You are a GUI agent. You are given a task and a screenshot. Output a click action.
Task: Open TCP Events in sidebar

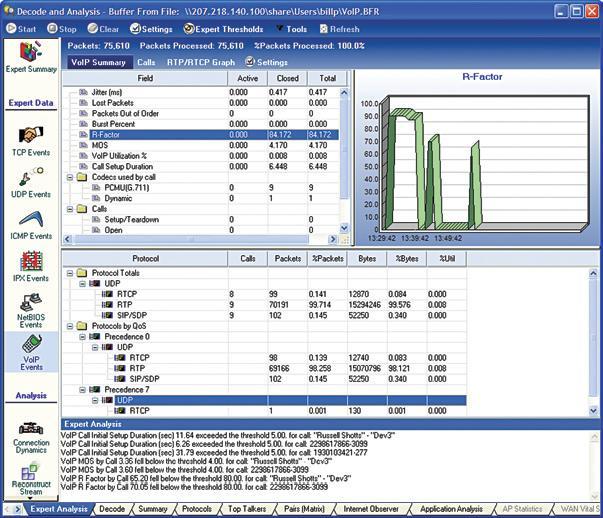(31, 142)
